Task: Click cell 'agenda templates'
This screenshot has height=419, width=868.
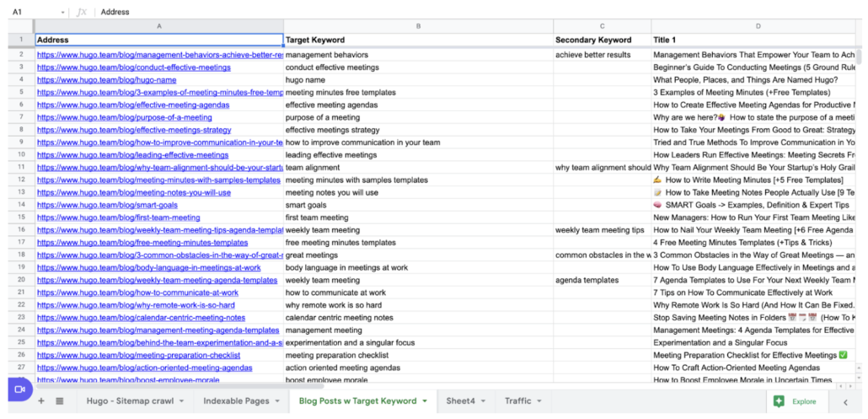Action: click(603, 280)
